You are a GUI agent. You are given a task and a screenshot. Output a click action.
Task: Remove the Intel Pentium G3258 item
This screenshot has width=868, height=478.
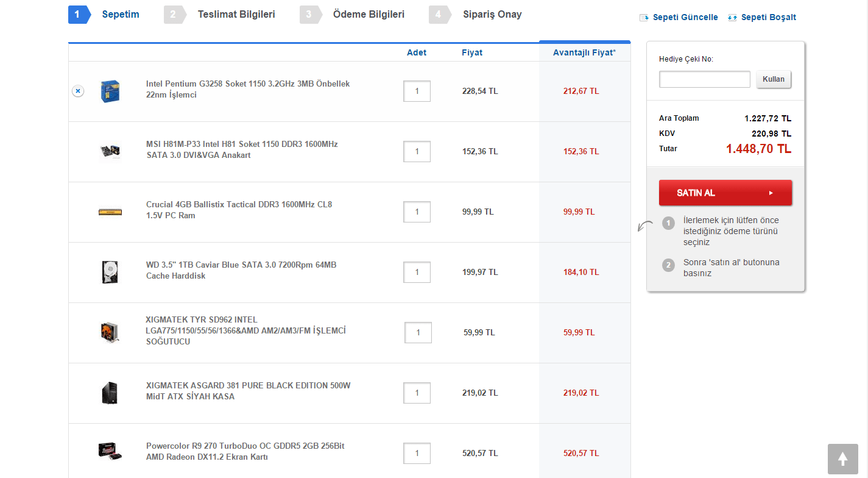(x=78, y=91)
